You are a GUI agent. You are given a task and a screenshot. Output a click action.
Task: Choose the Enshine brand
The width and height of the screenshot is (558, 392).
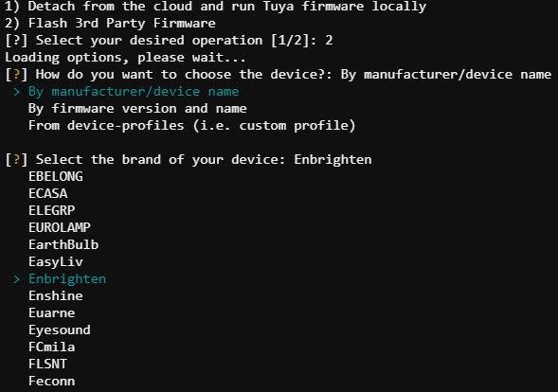[x=56, y=296]
